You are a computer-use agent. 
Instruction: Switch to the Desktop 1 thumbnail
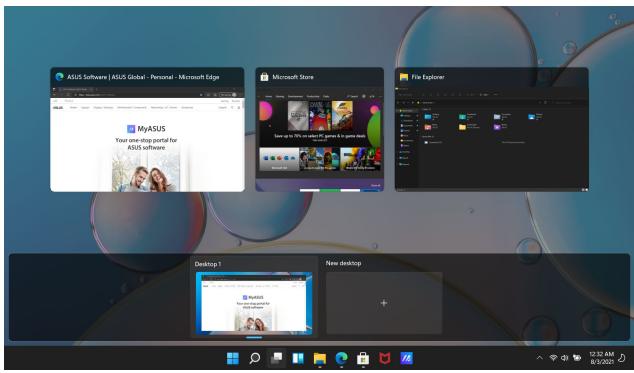[x=254, y=303]
